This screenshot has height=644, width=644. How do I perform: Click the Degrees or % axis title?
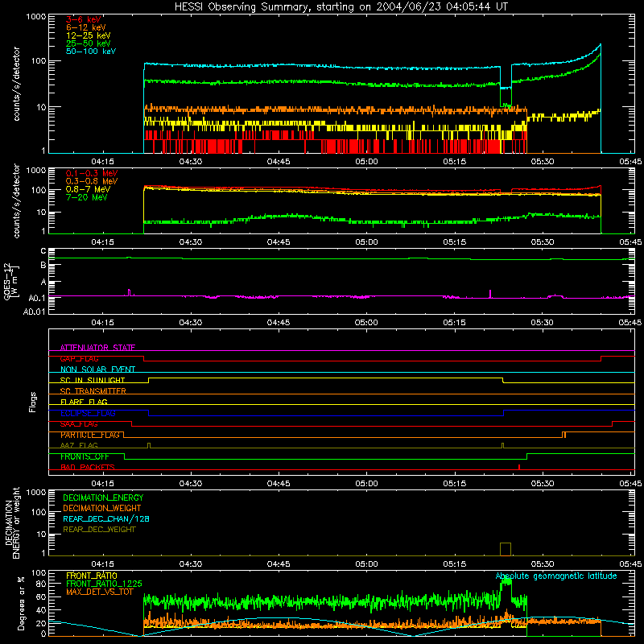21,603
